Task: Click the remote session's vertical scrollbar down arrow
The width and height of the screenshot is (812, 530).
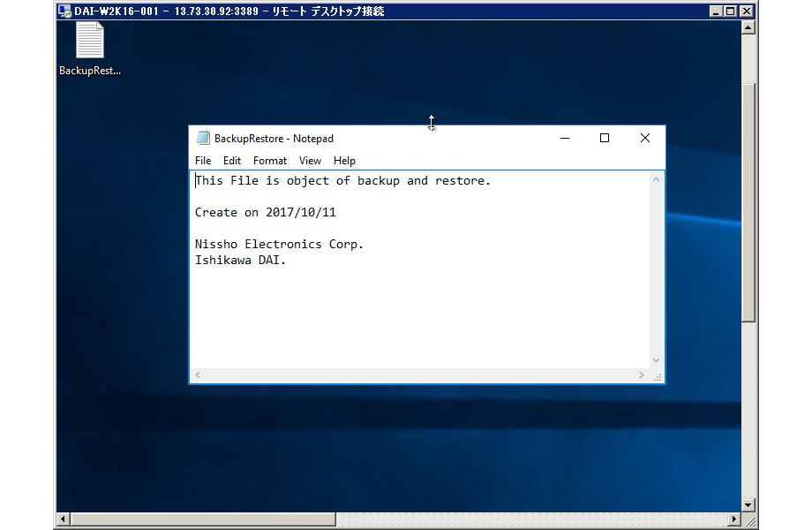Action: coord(748,504)
